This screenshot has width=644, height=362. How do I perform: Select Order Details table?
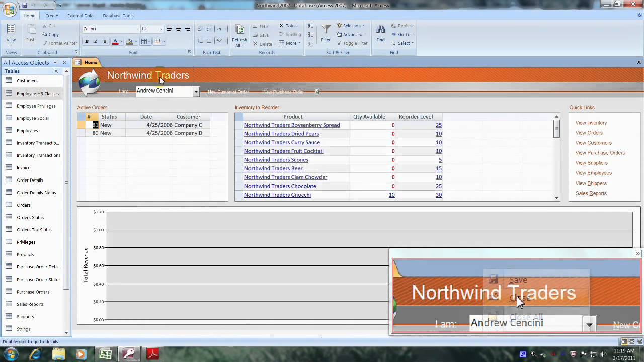30,180
